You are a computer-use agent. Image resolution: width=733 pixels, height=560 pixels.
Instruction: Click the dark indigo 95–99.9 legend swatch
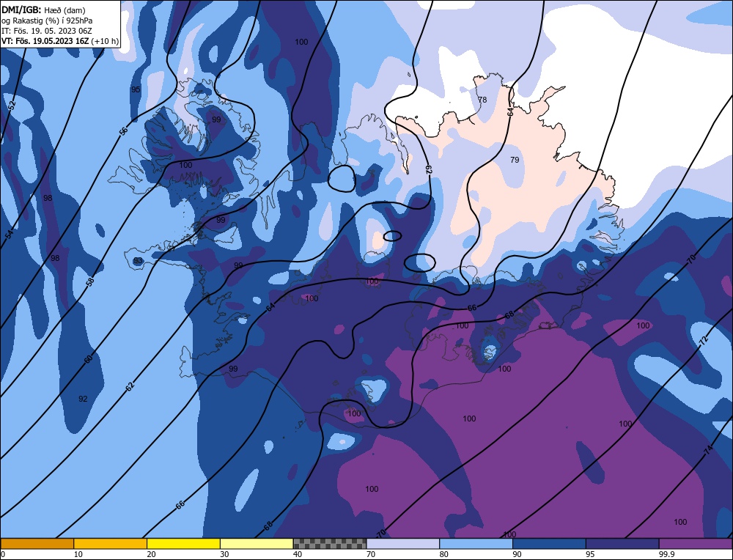pos(622,543)
